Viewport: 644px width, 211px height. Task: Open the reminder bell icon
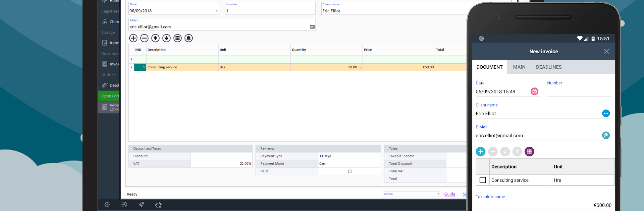coord(189,38)
